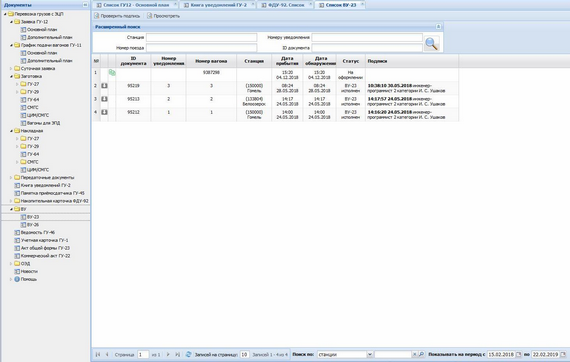
Task: Close the Список ВУ-23 tab
Action: tap(362, 4)
